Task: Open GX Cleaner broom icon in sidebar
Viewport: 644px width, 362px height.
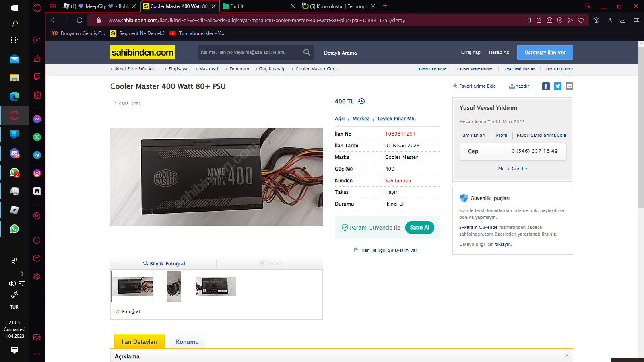Action: [37, 58]
